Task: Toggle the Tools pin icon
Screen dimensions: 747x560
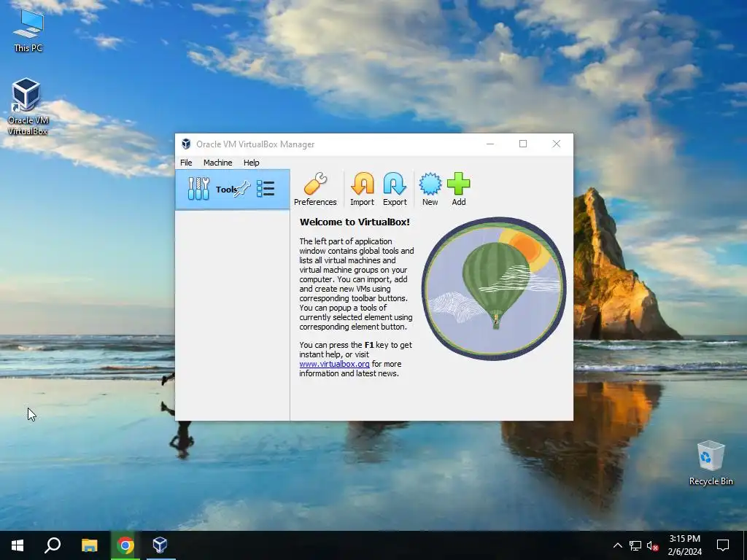Action: click(242, 189)
